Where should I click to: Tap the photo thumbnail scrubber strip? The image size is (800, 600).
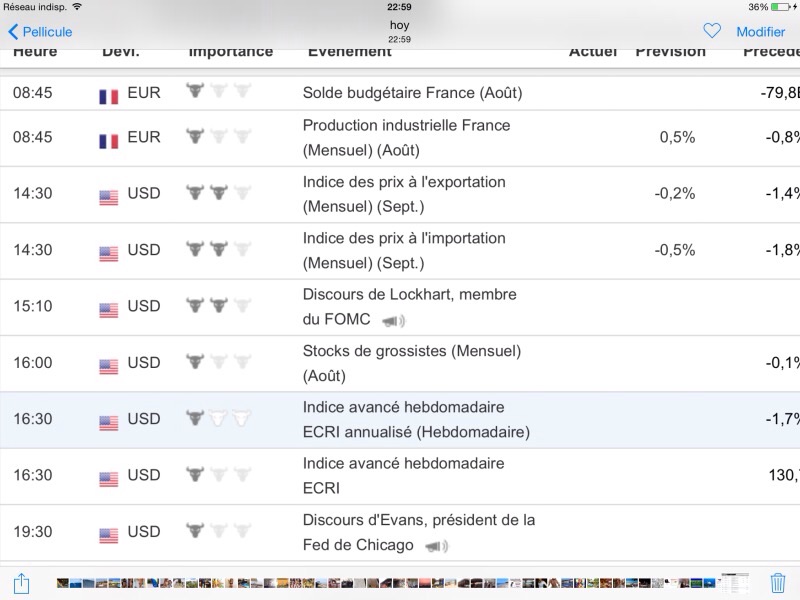[400, 583]
